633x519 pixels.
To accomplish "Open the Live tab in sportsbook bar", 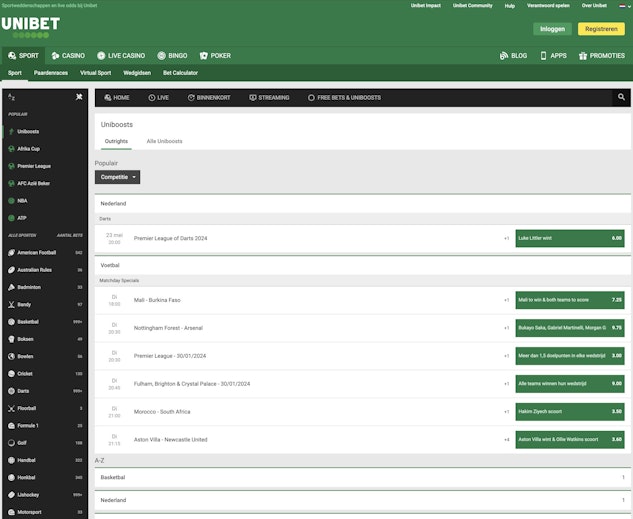I will click(159, 98).
